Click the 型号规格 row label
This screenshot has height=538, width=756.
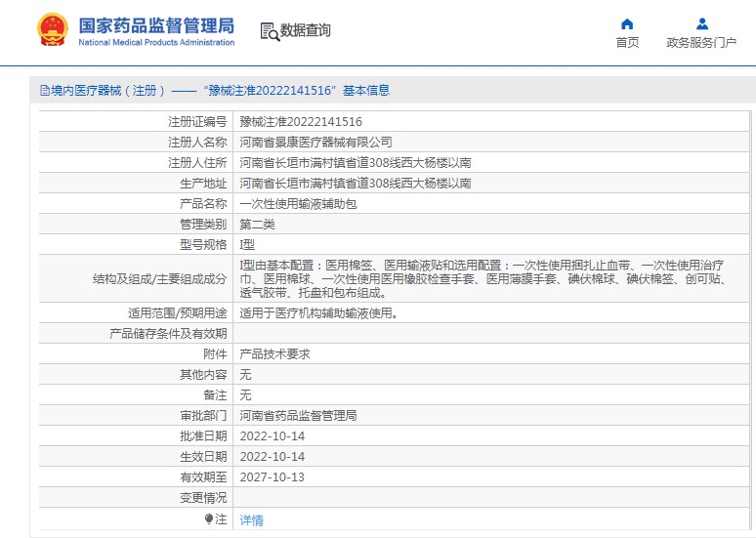(203, 245)
